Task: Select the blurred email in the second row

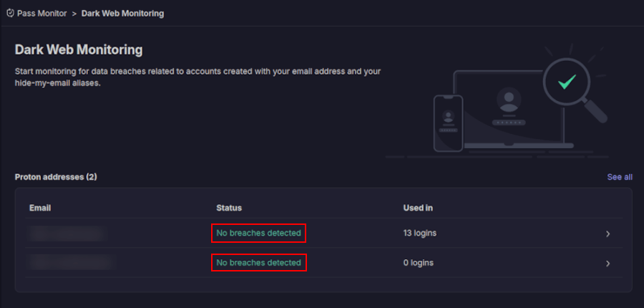Action: click(x=72, y=263)
